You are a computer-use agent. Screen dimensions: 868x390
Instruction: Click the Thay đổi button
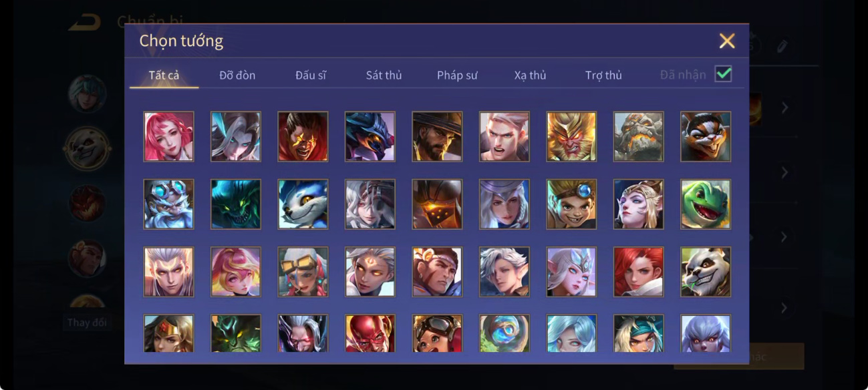pos(87,323)
